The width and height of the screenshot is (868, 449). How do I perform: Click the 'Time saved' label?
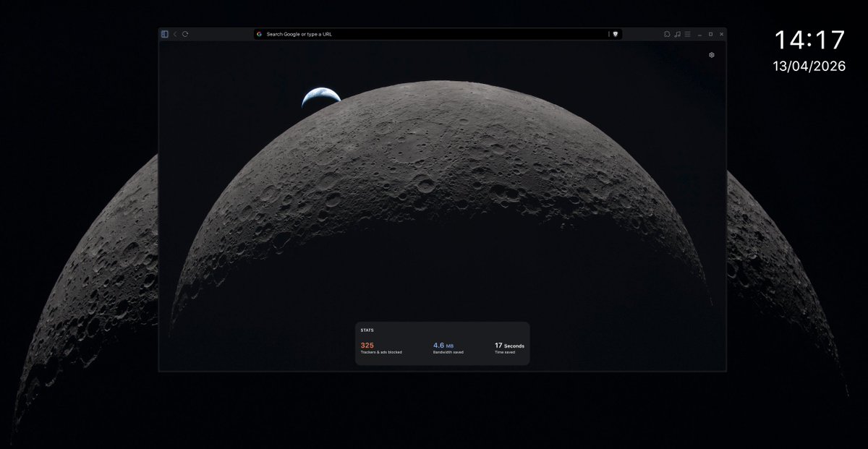click(x=505, y=352)
